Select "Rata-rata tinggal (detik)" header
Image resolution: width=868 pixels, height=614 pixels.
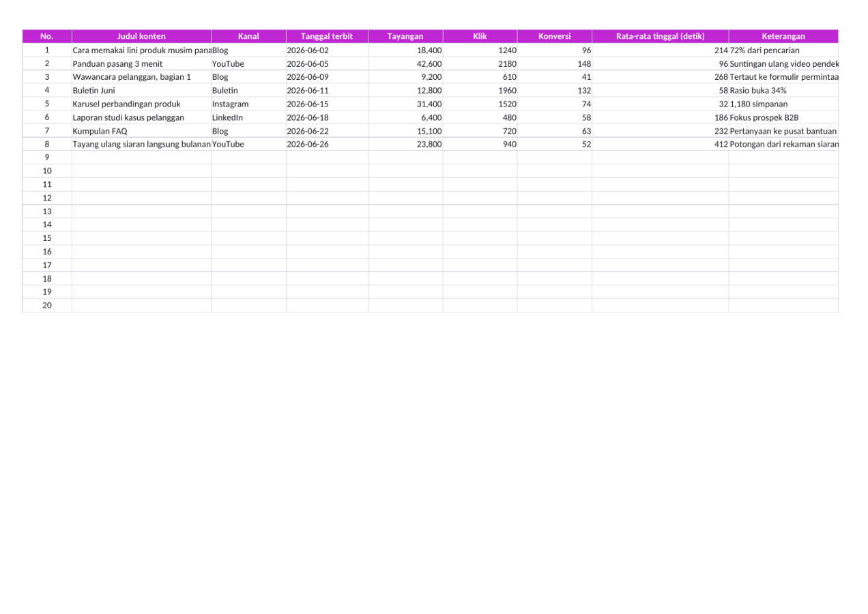(x=660, y=36)
